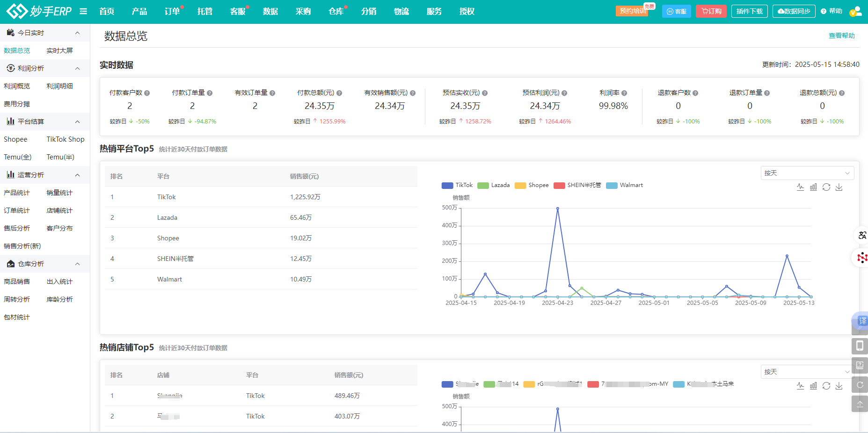Open the 按天 dropdown for platform chart
868x433 pixels.
tap(807, 173)
